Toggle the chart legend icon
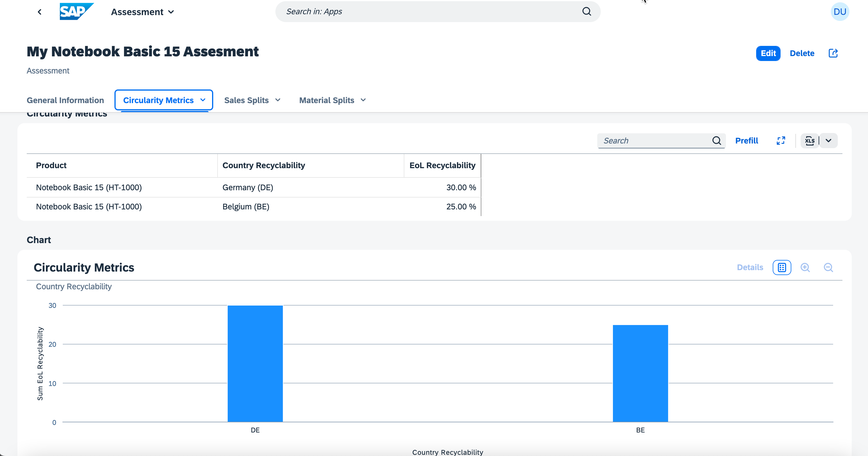The height and width of the screenshot is (456, 868). pyautogui.click(x=782, y=268)
